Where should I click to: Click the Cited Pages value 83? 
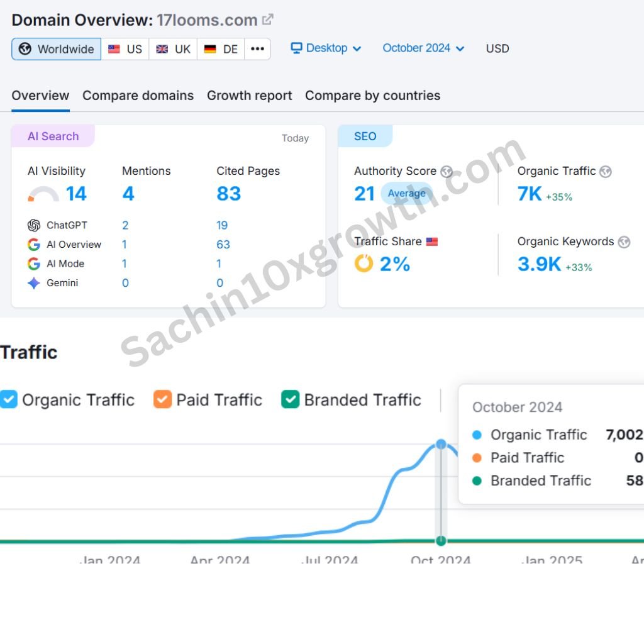pos(228,194)
